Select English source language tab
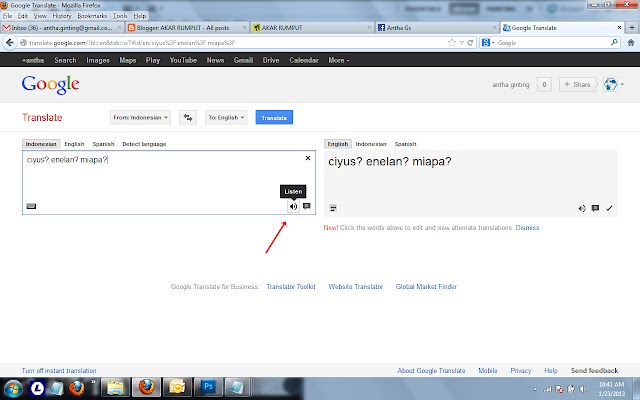This screenshot has height=400, width=640. coord(74,144)
